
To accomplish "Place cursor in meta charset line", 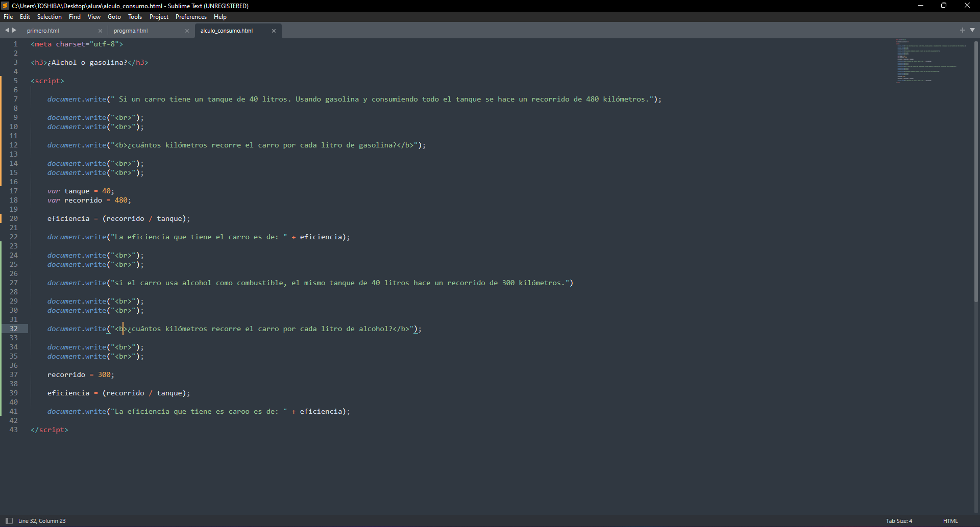I will (x=77, y=44).
